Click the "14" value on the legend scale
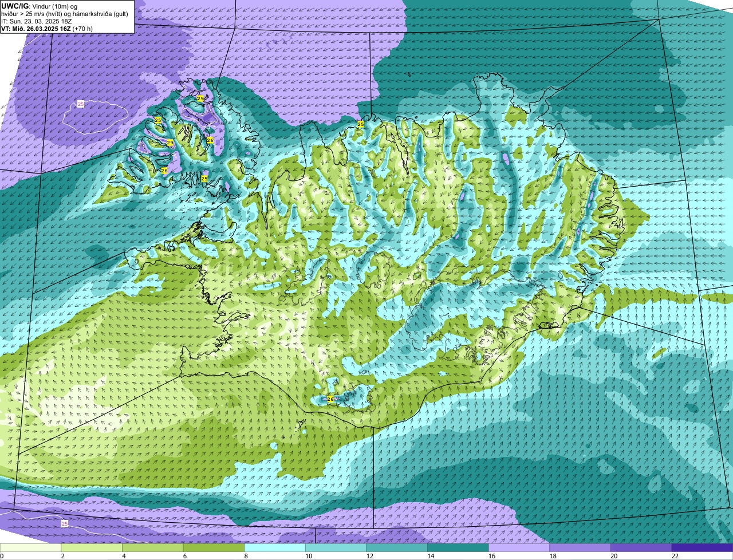The height and width of the screenshot is (560, 733). click(431, 556)
